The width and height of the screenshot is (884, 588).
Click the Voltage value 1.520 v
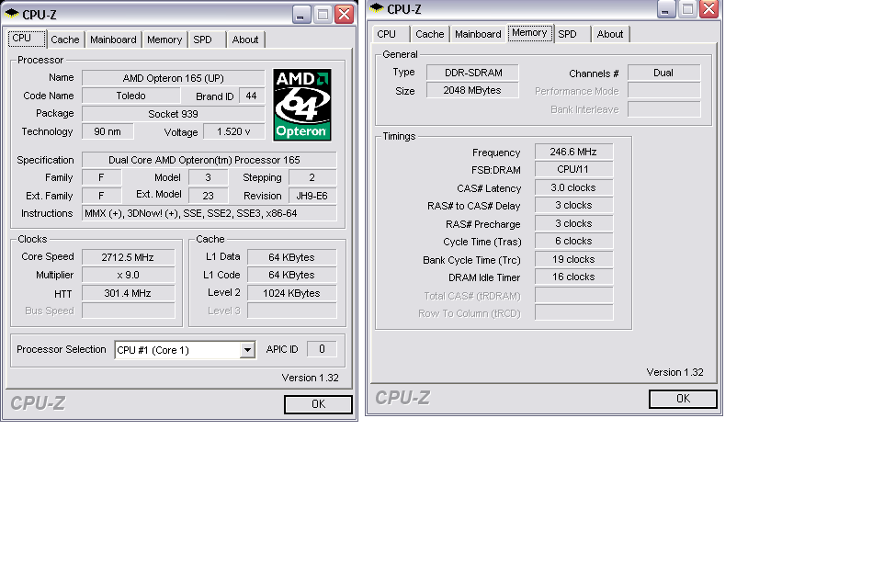coord(233,131)
